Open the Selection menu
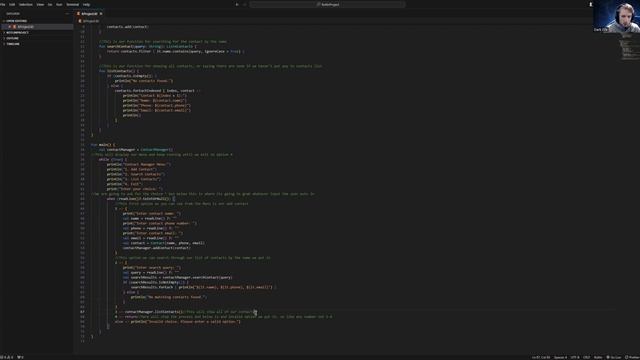The height and width of the screenshot is (360, 640). (x=26, y=4)
